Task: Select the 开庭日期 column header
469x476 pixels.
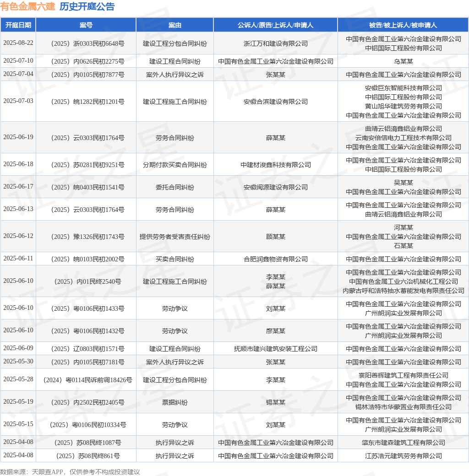Action: pos(18,25)
